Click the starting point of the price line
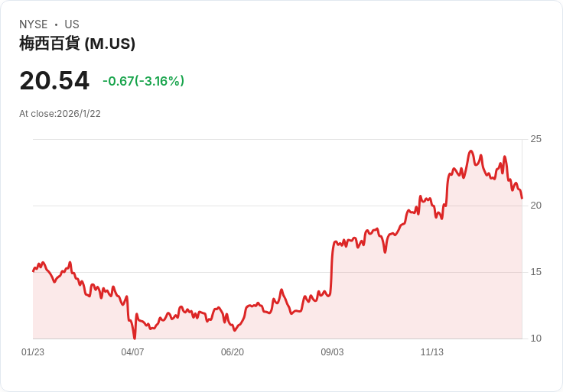The width and height of the screenshot is (563, 392). click(33, 271)
